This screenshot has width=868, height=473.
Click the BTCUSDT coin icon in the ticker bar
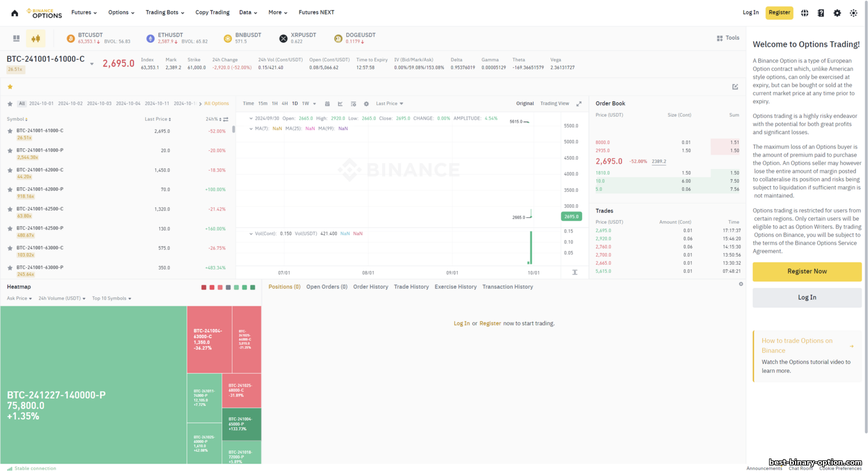71,39
